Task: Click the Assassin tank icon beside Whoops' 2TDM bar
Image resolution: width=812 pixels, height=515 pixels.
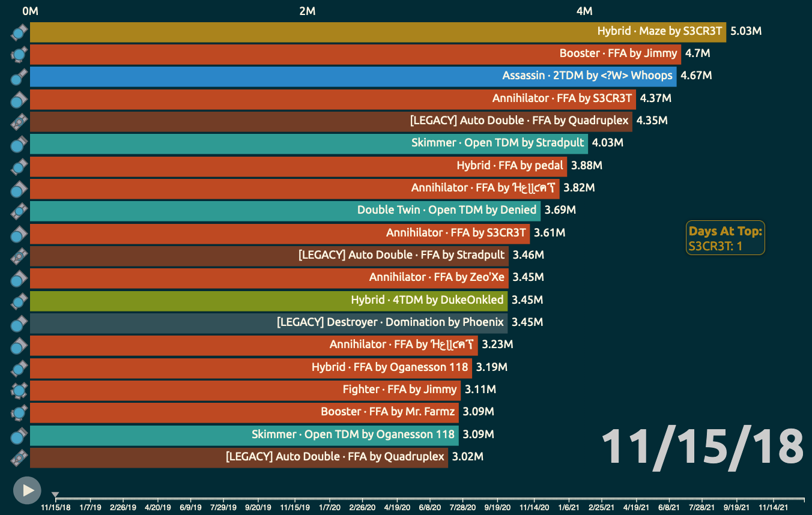Action: pyautogui.click(x=18, y=76)
